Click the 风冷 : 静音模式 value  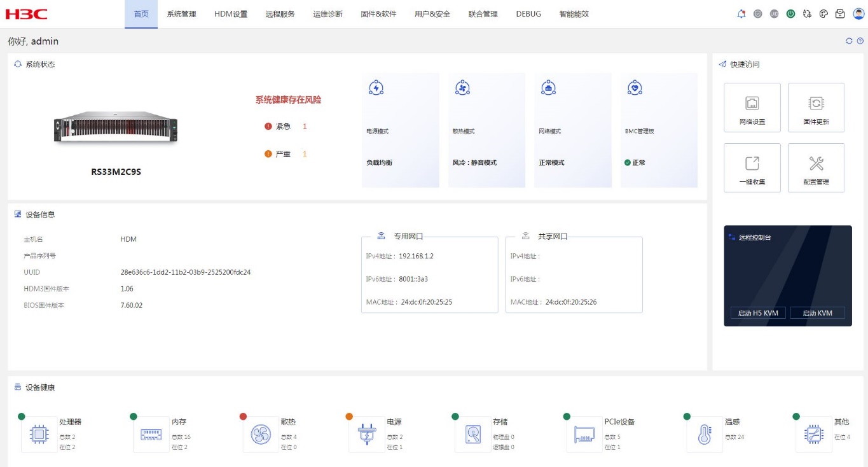tap(474, 163)
